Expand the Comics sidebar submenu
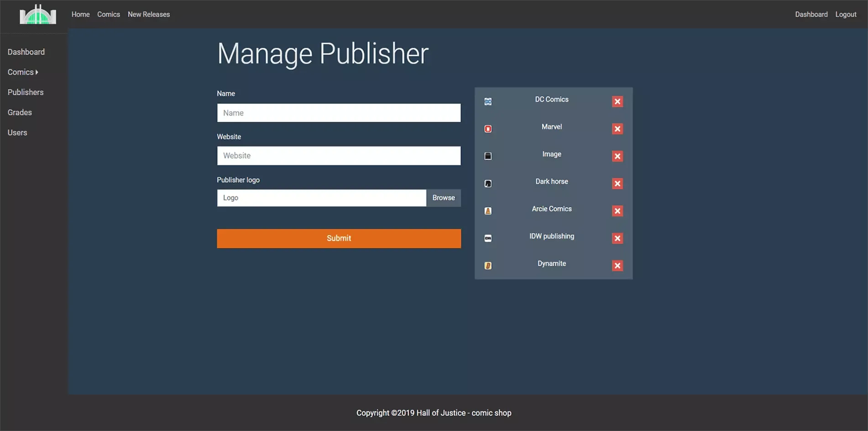 click(x=23, y=72)
